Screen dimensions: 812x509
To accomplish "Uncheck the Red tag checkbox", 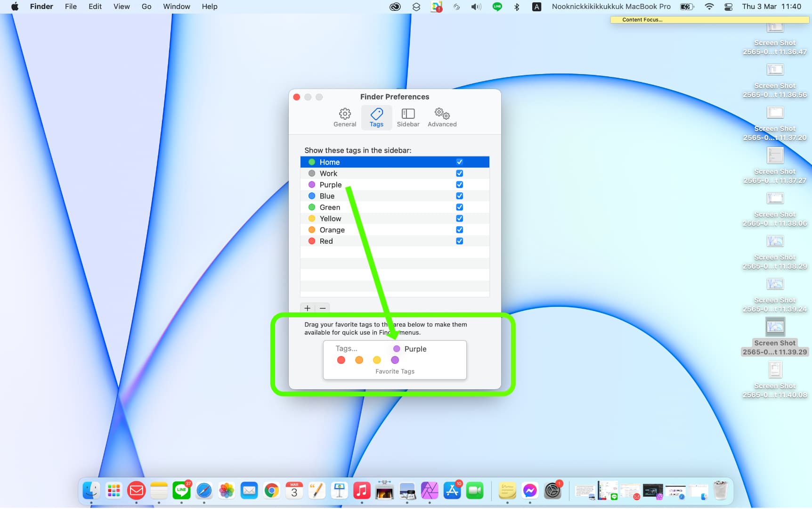I will tap(460, 241).
